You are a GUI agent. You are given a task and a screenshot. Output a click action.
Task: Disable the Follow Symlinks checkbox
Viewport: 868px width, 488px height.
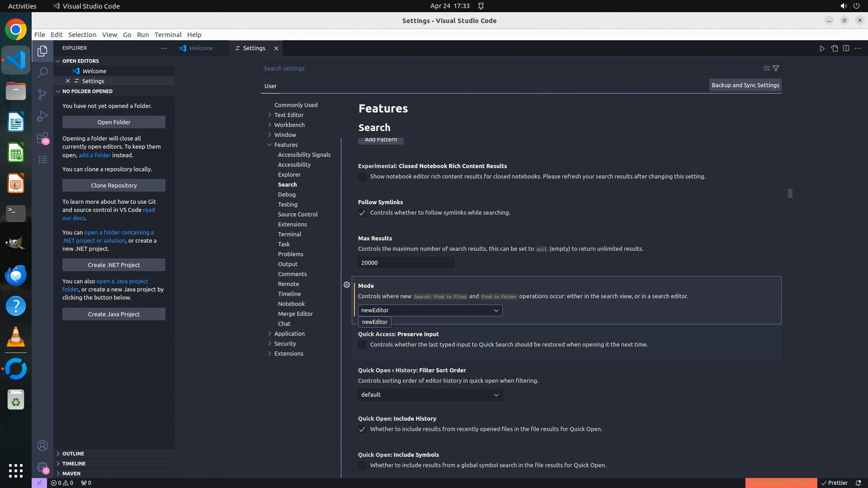362,213
